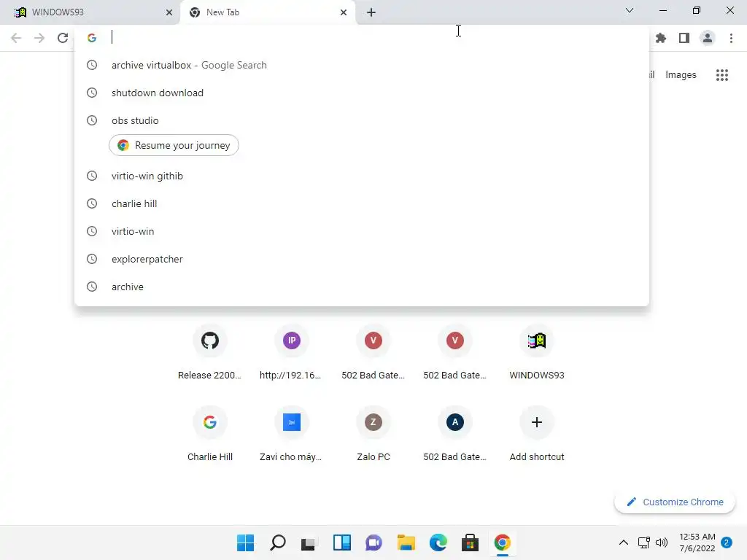This screenshot has width=747, height=560.
Task: Open the tab search dropdown arrow
Action: (630, 10)
